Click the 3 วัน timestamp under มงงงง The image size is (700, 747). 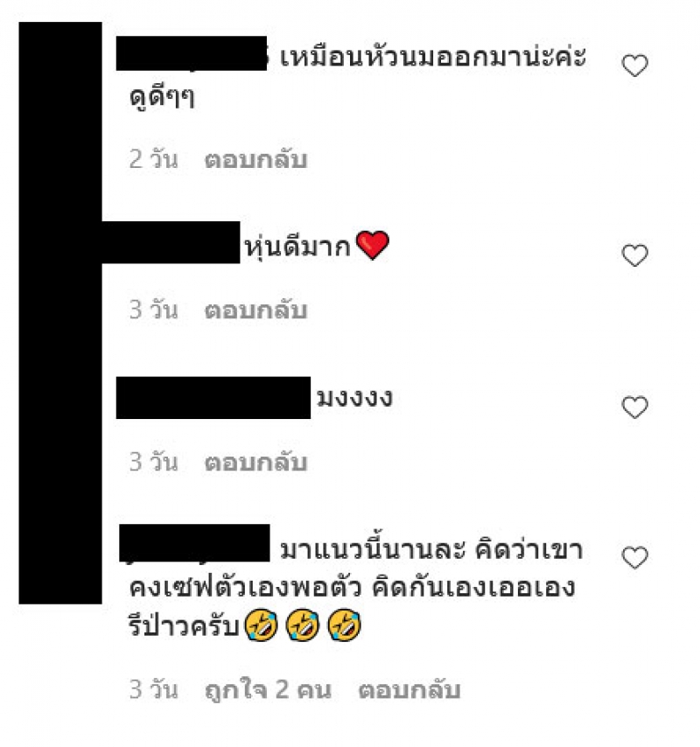(x=153, y=462)
